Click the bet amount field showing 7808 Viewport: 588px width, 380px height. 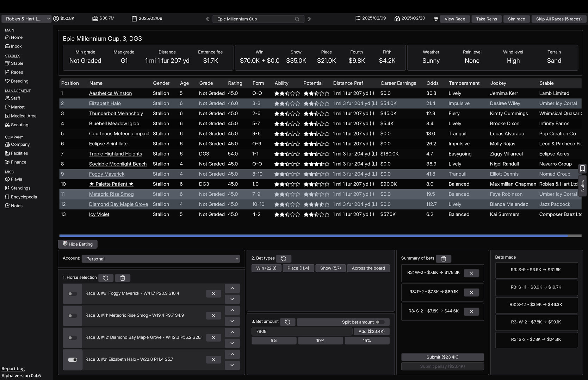302,331
